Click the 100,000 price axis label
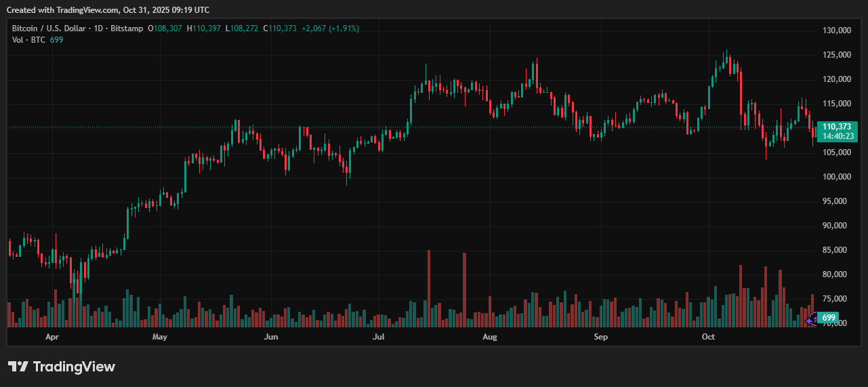868x387 pixels. [x=837, y=177]
